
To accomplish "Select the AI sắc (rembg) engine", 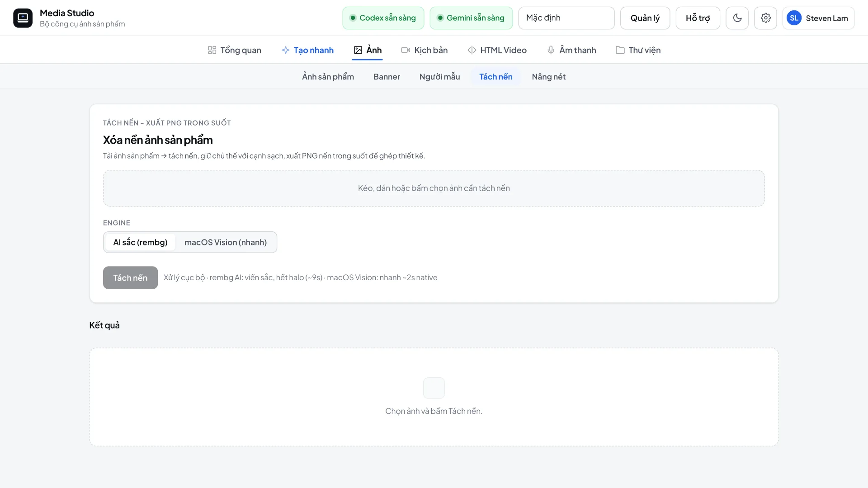I will (141, 243).
